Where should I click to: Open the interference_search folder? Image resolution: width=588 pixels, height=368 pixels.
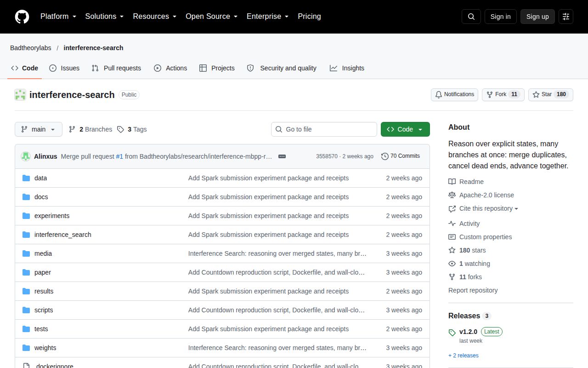click(63, 235)
